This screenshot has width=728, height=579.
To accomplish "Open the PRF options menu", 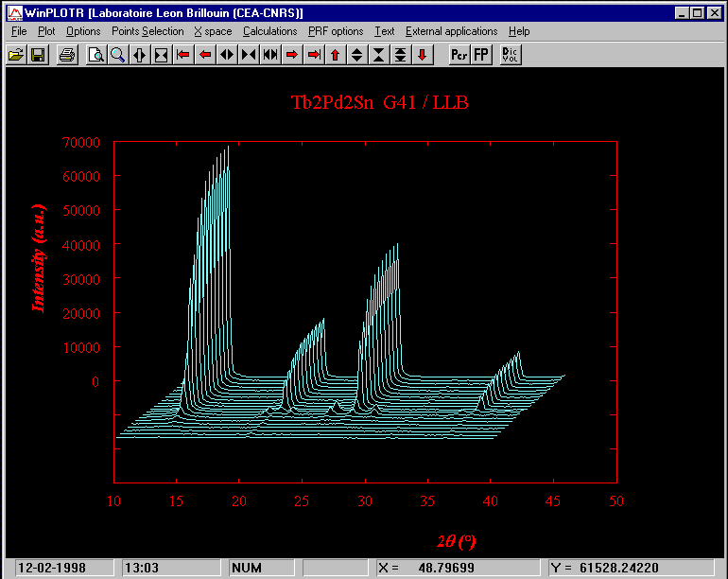I will pos(336,31).
